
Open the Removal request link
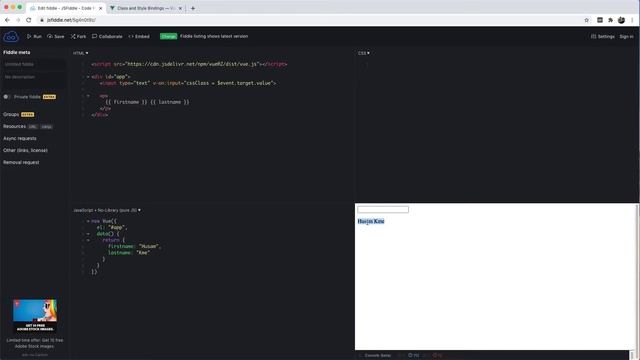[21, 162]
